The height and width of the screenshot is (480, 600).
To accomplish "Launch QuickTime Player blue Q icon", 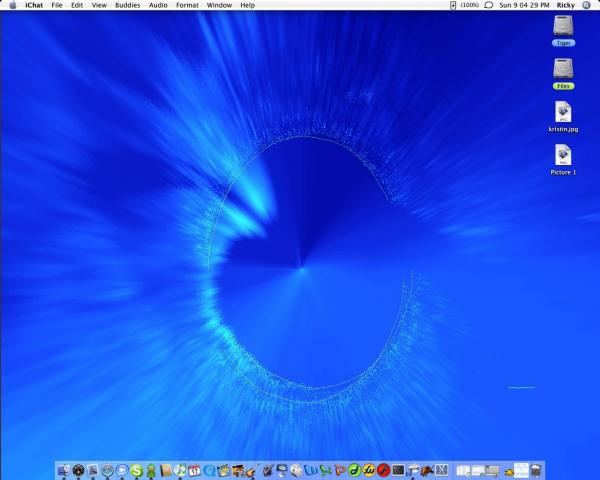I will (209, 470).
